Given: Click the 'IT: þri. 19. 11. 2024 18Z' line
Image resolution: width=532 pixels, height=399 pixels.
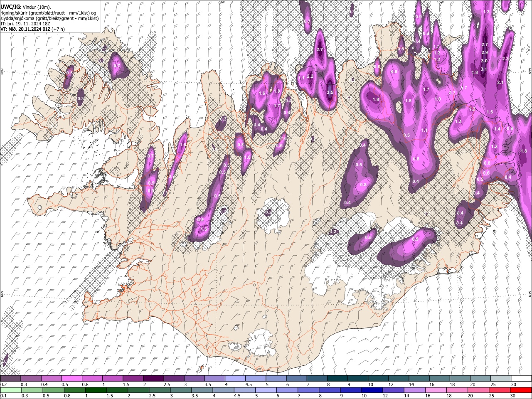Looking at the screenshot, I should (x=25, y=24).
